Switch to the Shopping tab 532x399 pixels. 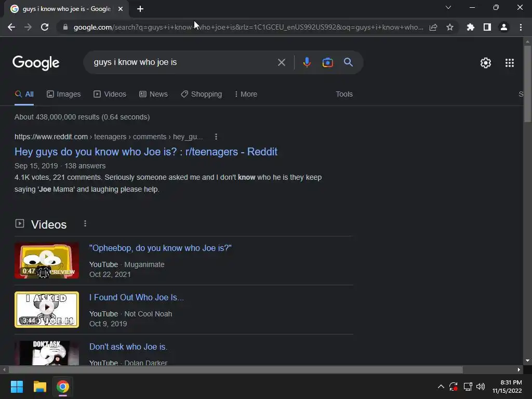(202, 95)
